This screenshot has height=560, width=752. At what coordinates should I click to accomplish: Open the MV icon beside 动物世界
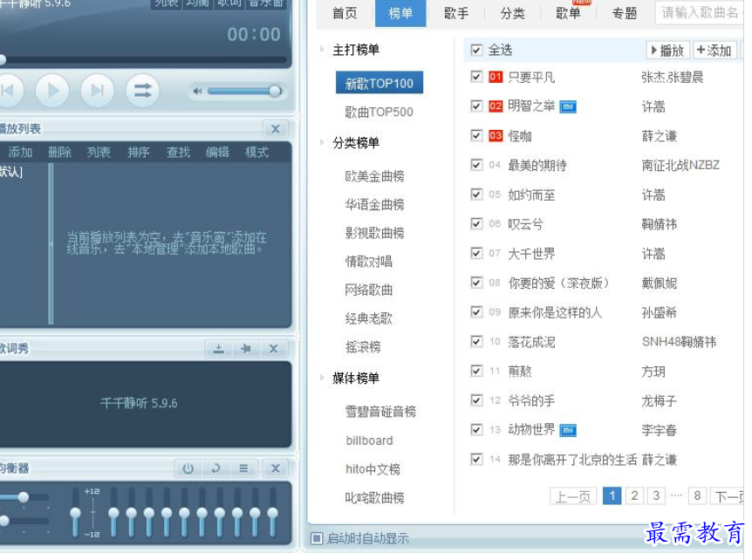coord(568,430)
